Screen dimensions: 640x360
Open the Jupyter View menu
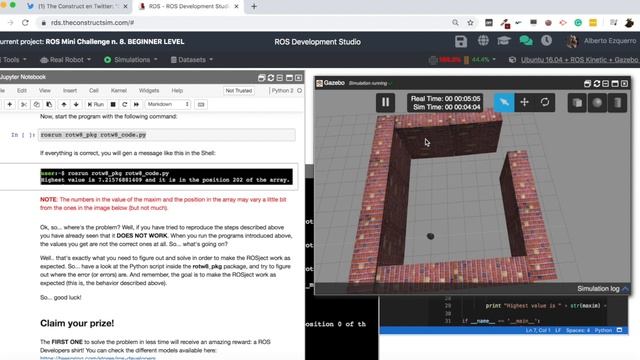point(44,90)
